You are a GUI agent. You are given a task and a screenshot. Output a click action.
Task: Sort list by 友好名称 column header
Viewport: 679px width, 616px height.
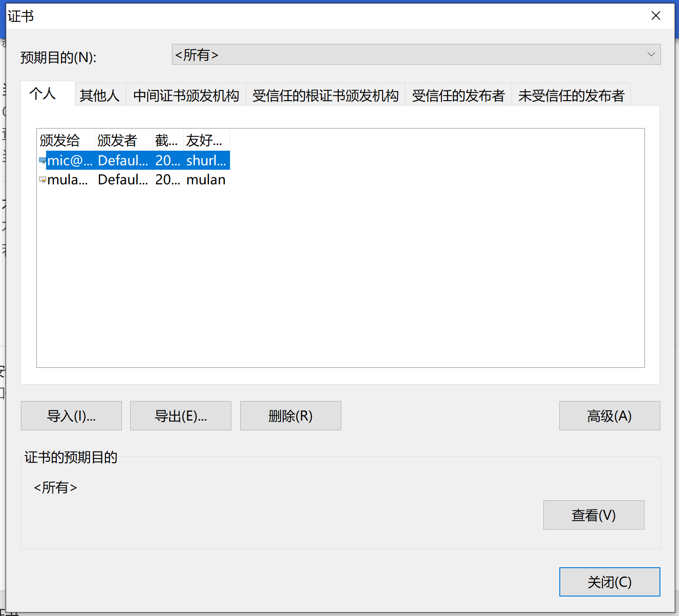click(205, 140)
